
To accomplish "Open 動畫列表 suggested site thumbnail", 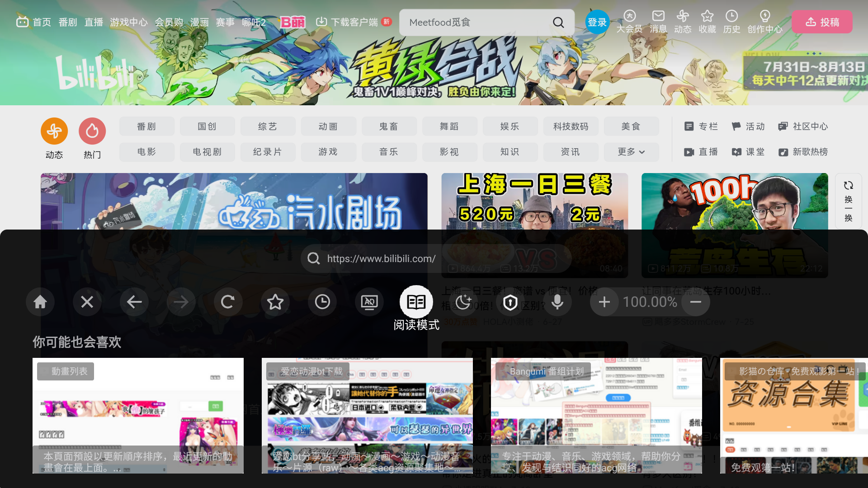I will (x=138, y=416).
